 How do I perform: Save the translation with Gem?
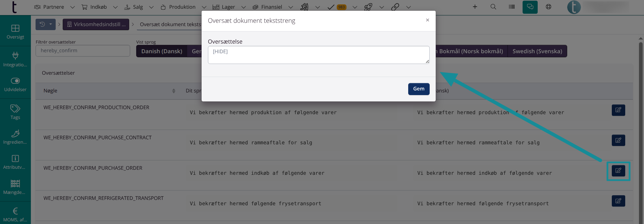(x=419, y=89)
